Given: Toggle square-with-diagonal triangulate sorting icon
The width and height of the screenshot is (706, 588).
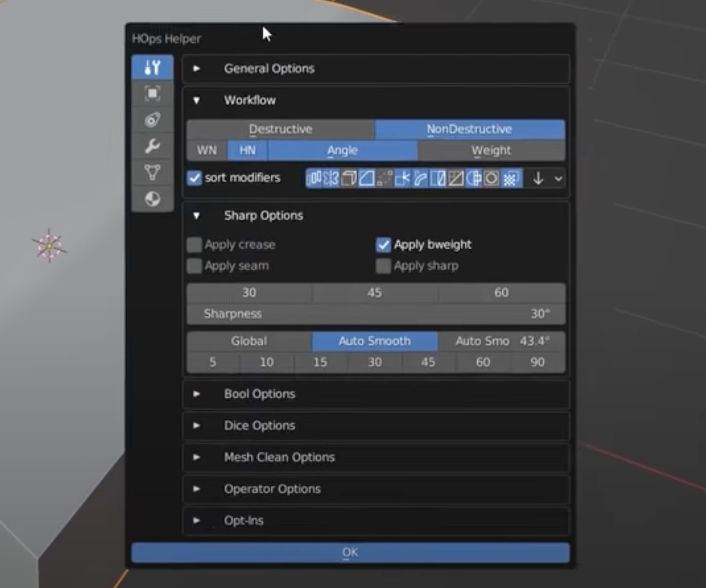Looking at the screenshot, I should point(456,178).
